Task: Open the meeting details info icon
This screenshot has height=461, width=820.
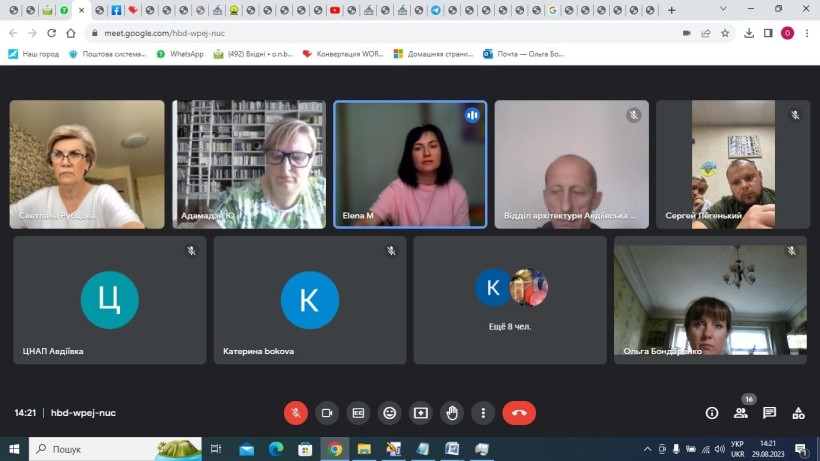Action: click(x=712, y=412)
